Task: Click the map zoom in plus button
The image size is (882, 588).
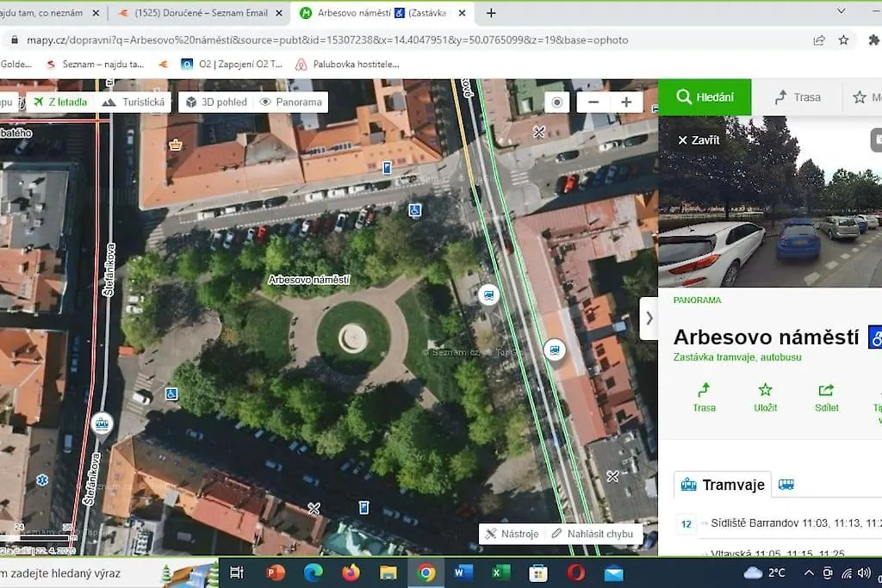Action: pos(626,102)
